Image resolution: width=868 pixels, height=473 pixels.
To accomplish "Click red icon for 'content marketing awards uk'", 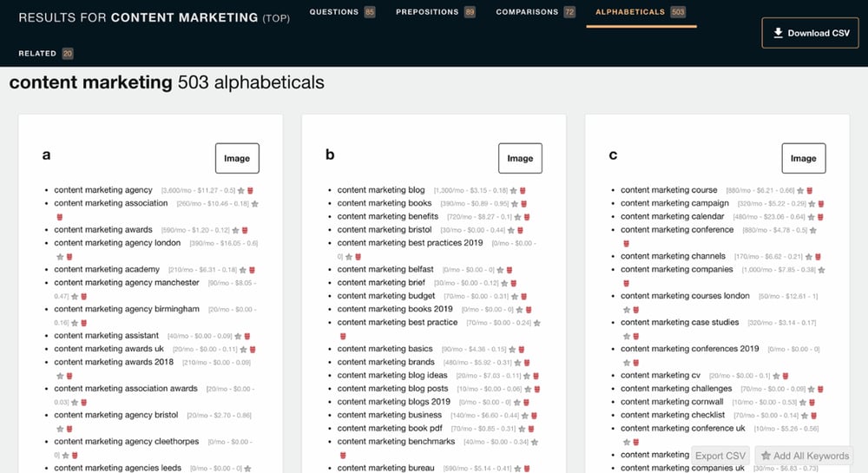I will tap(253, 350).
